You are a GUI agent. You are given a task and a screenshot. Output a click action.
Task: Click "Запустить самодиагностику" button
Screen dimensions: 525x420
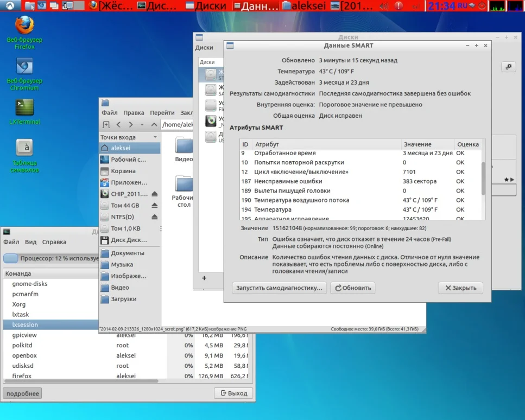[280, 288]
